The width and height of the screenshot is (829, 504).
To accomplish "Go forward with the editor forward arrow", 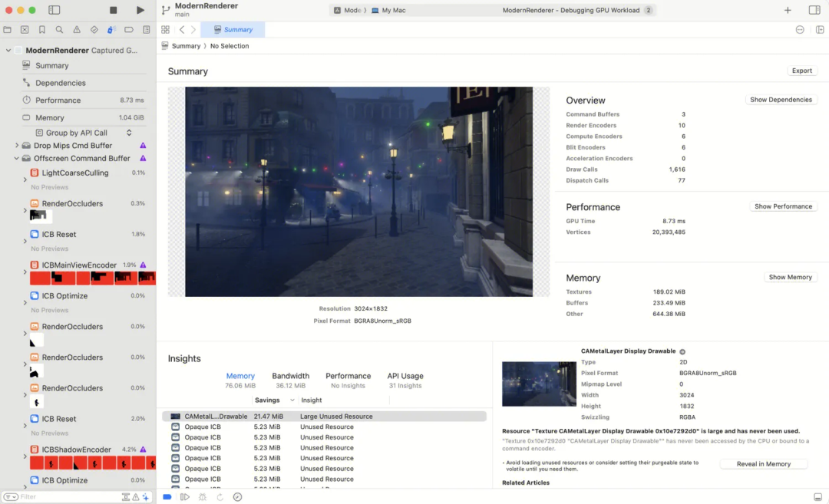I will 193,30.
